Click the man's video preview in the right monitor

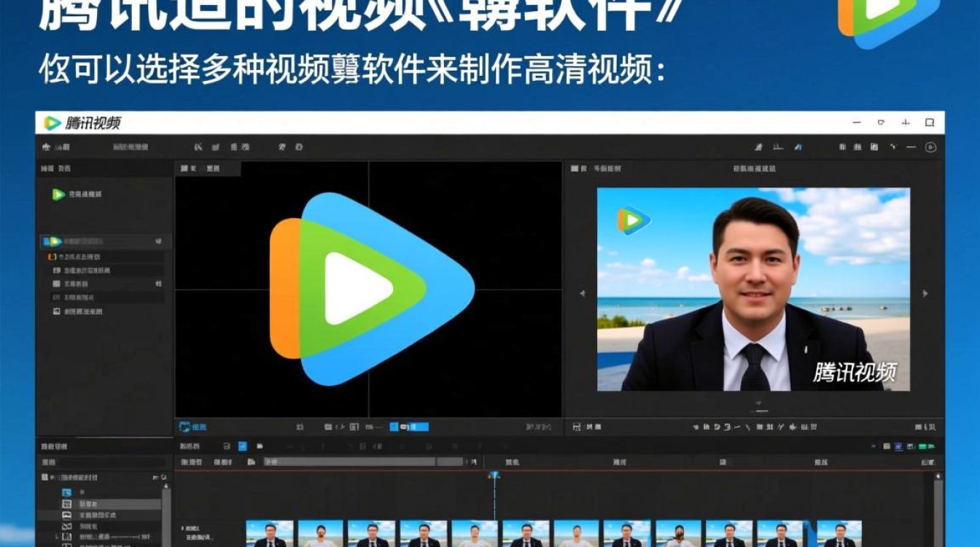[x=753, y=289]
